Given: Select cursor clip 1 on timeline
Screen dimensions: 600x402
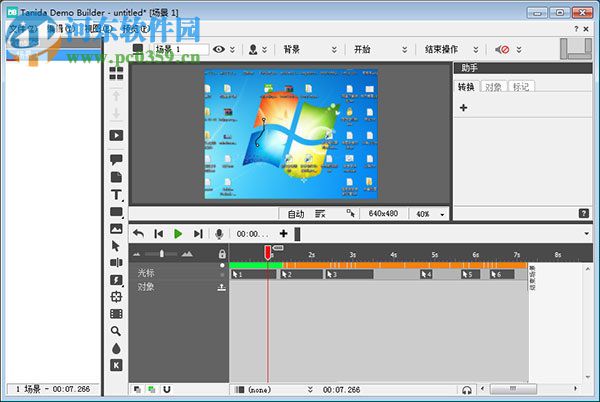Looking at the screenshot, I should tap(253, 274).
